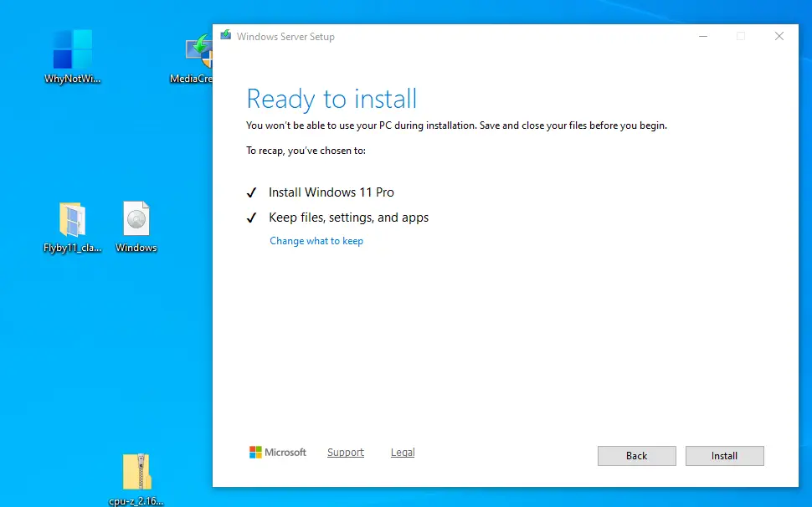Open the Legal link
Image resolution: width=812 pixels, height=507 pixels.
click(x=403, y=452)
